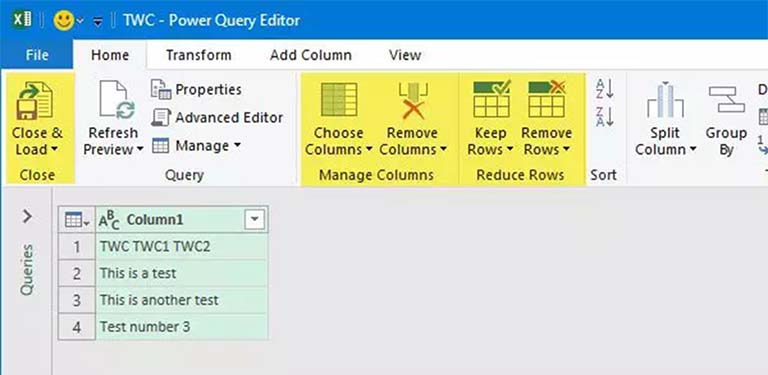Click the Remove Rows icon
This screenshot has height=375, width=768.
(546, 99)
